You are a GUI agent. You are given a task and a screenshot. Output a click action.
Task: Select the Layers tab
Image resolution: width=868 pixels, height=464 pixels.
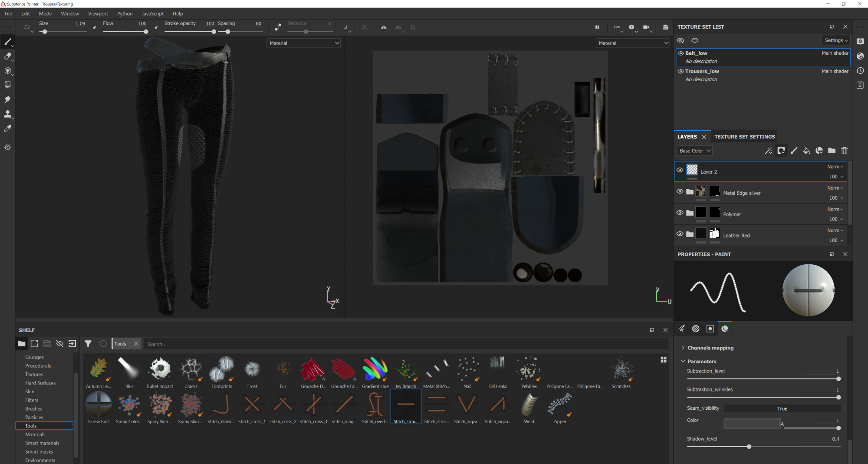(687, 137)
